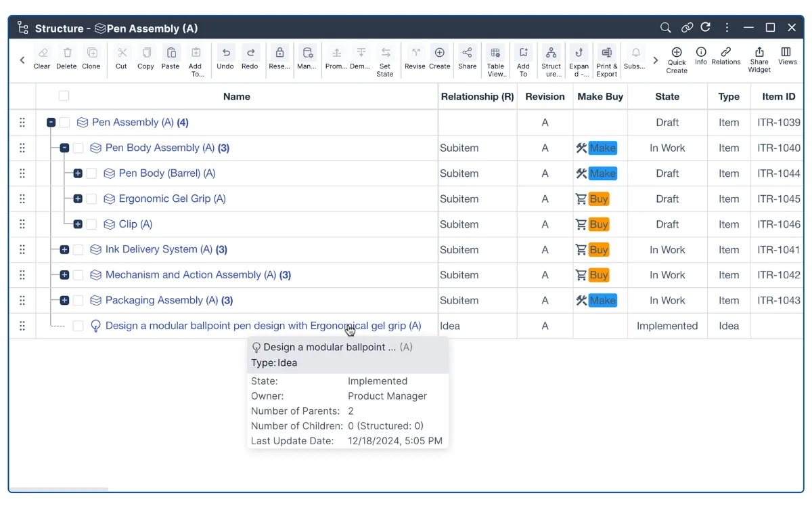Tick the checkbox for Pen Body Assembly
812x508 pixels.
(x=78, y=148)
